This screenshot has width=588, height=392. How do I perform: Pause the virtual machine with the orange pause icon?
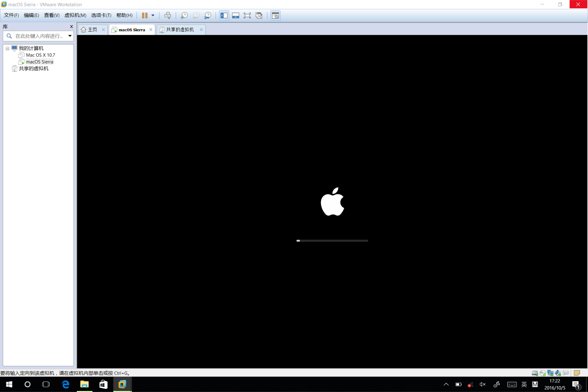(x=144, y=15)
